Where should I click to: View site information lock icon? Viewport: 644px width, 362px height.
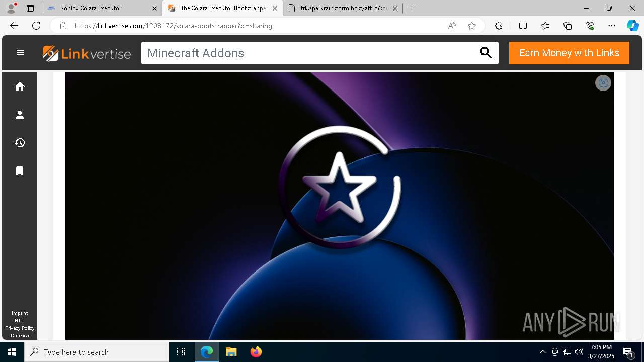point(63,26)
